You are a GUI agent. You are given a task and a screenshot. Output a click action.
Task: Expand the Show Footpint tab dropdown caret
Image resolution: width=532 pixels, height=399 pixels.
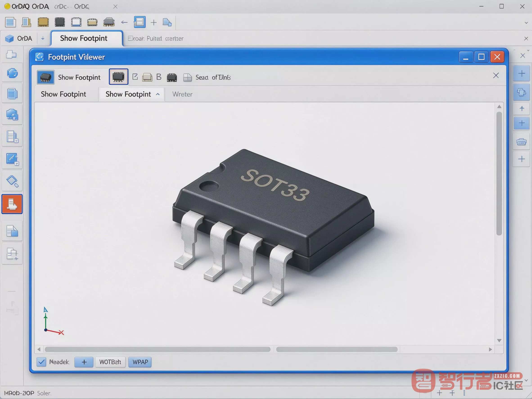point(158,94)
